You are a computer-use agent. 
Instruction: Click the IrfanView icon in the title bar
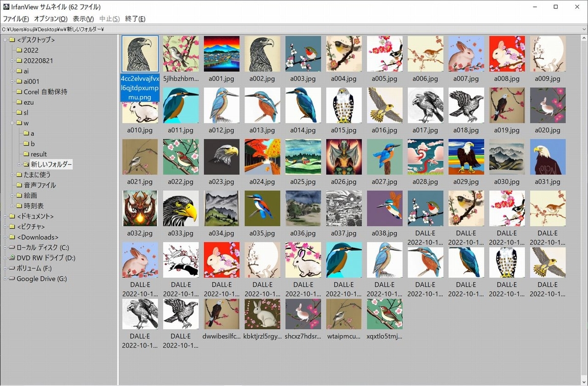(6, 7)
